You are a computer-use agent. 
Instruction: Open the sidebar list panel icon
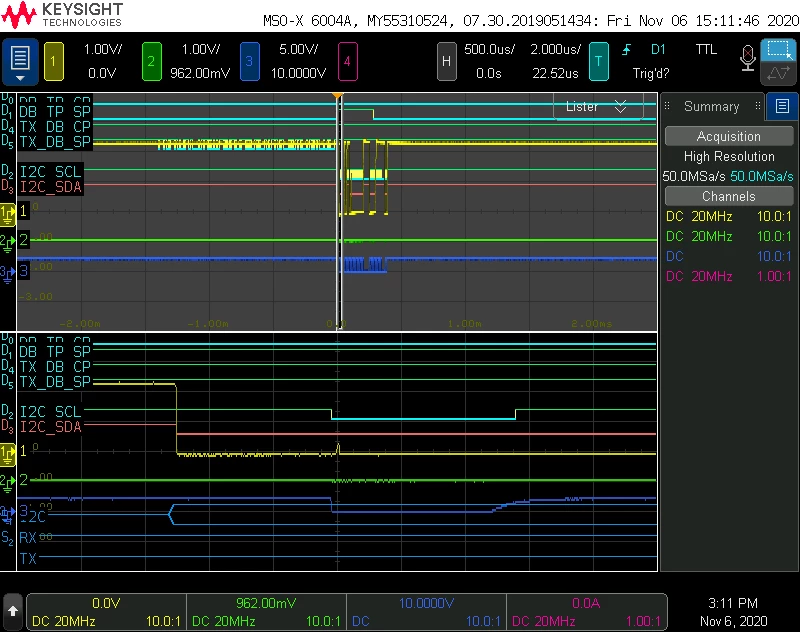click(782, 106)
